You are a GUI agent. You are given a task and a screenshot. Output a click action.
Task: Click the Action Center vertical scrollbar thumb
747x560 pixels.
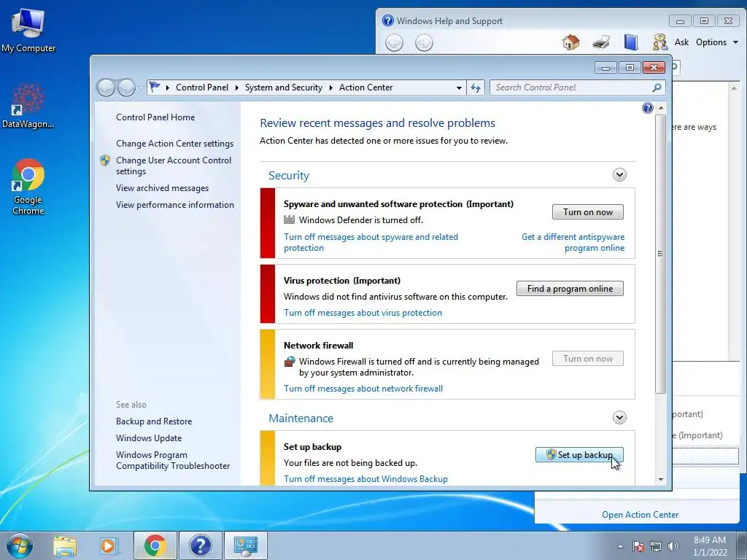[660, 254]
